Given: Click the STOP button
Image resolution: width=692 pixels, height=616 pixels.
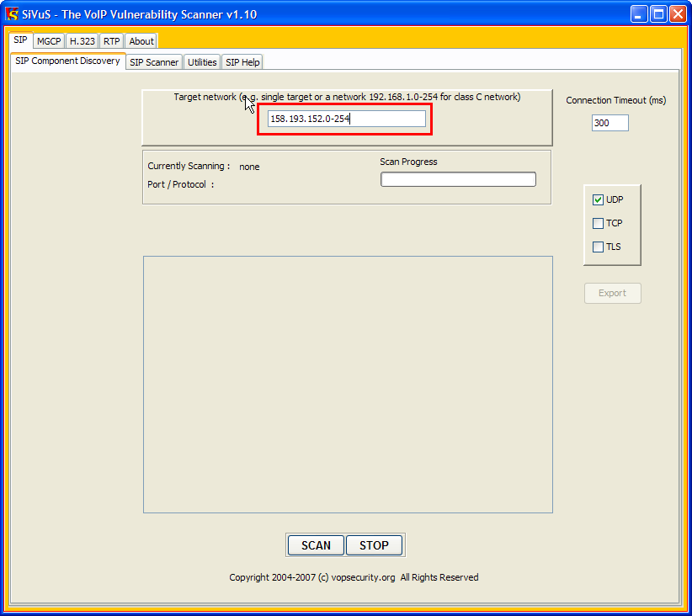Looking at the screenshot, I should click(374, 545).
